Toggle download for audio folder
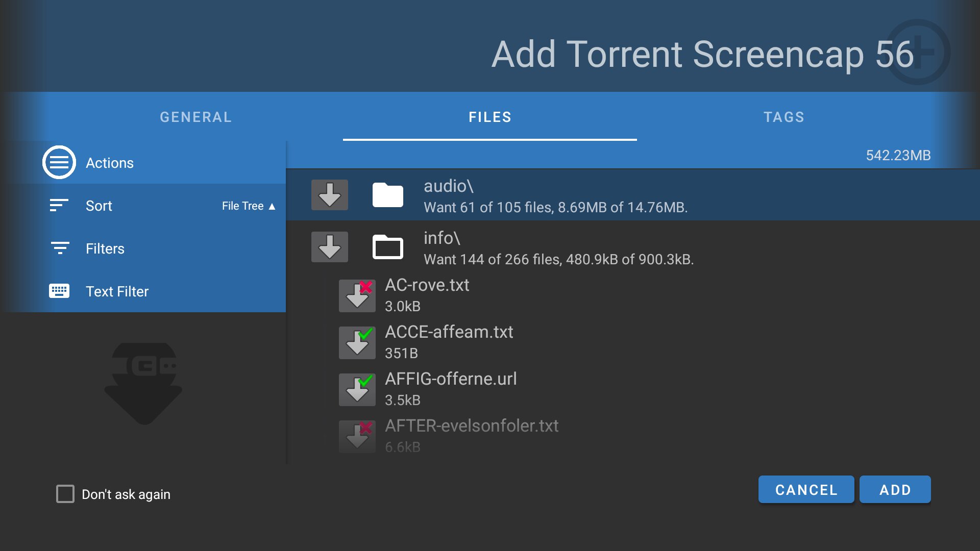 coord(330,195)
